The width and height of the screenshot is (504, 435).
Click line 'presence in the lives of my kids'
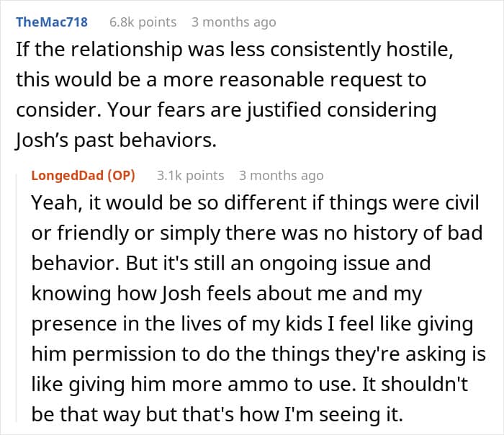(252, 324)
